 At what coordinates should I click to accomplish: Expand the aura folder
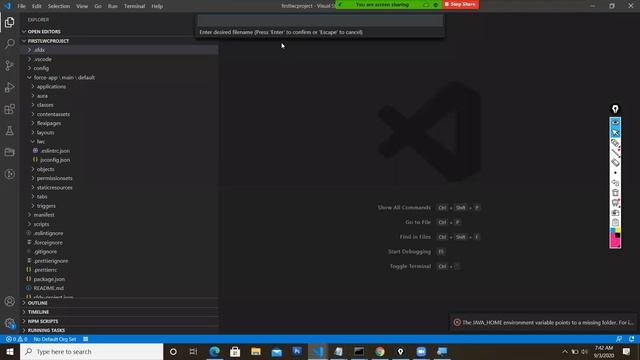pos(120,96)
